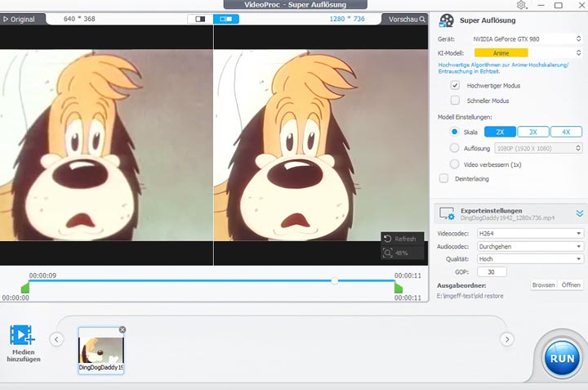The height and width of the screenshot is (390, 588).
Task: Go to next media with right arrow
Action: tap(507, 339)
